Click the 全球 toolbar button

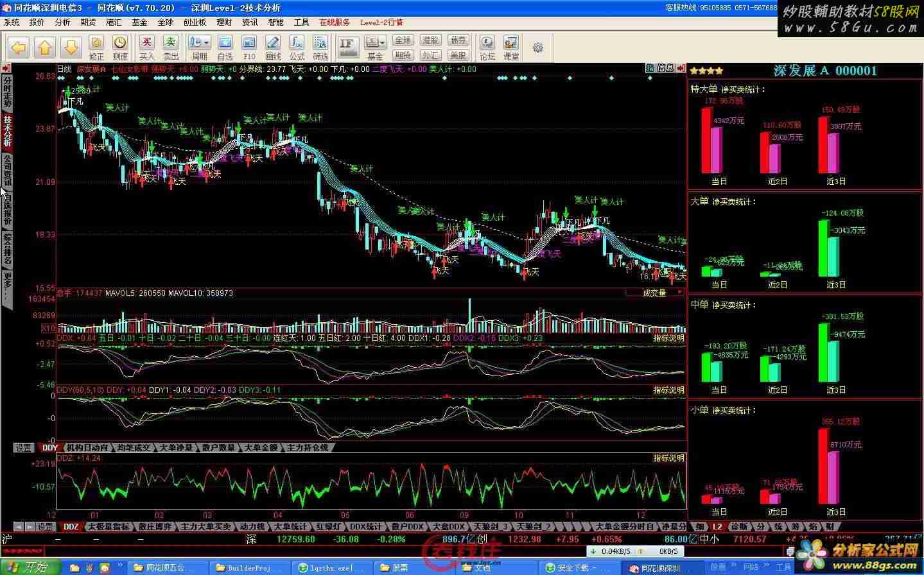click(x=403, y=40)
